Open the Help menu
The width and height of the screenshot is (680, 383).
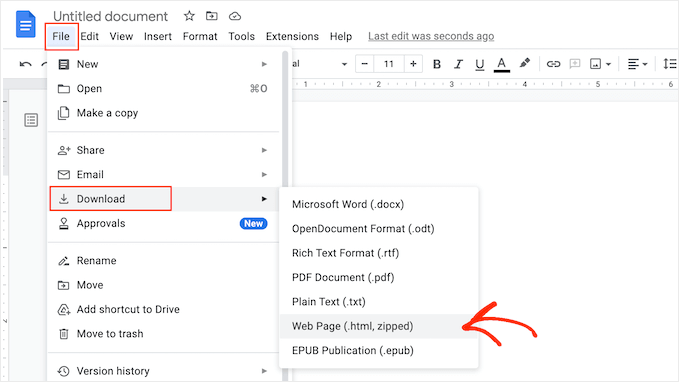coord(341,36)
